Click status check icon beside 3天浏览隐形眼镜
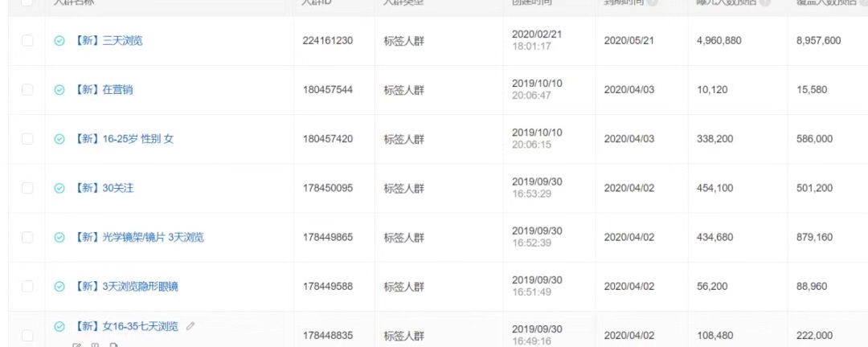The height and width of the screenshot is (347, 868). (59, 288)
